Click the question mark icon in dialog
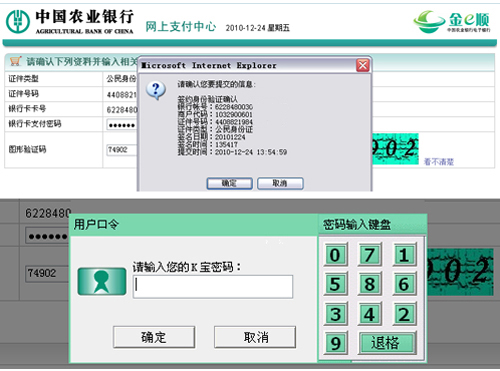This screenshot has height=371, width=500. coord(156,90)
